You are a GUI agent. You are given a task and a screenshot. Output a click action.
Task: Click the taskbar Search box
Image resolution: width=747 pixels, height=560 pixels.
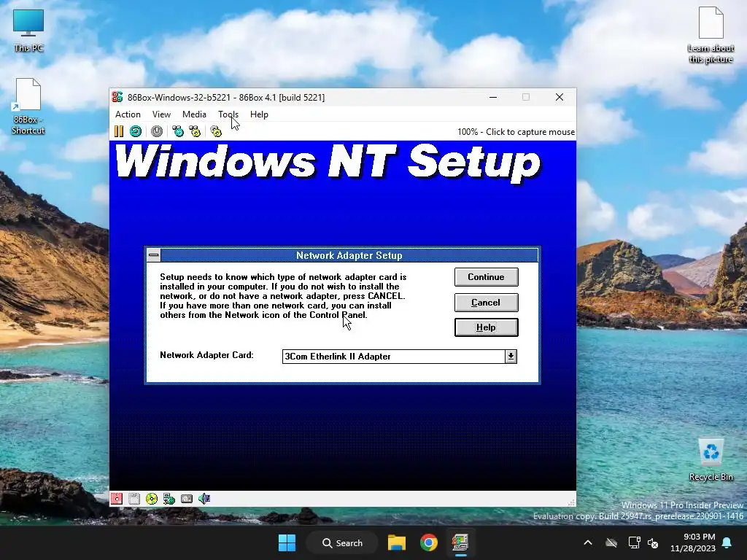(342, 542)
